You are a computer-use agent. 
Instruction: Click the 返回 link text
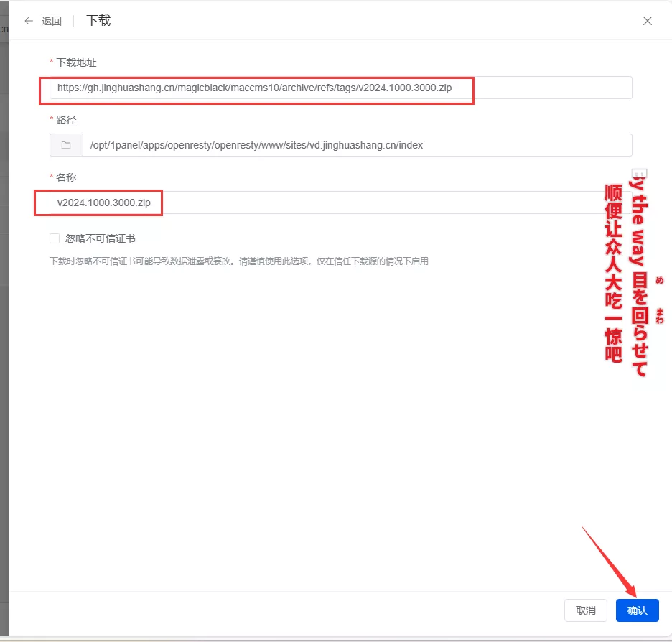52,21
